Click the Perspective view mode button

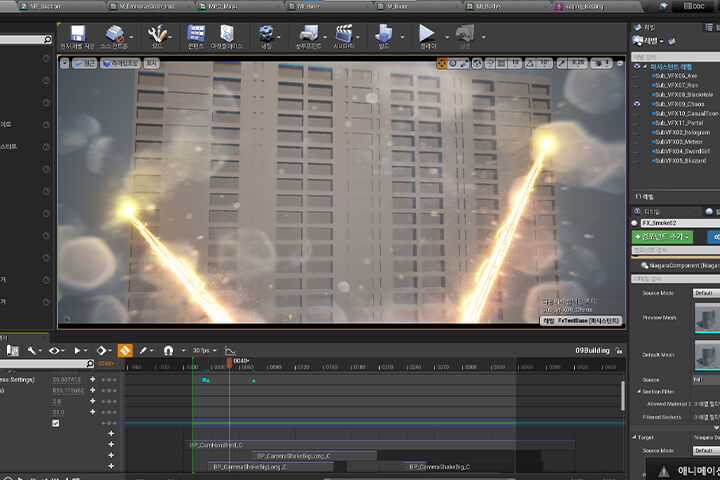tap(84, 63)
